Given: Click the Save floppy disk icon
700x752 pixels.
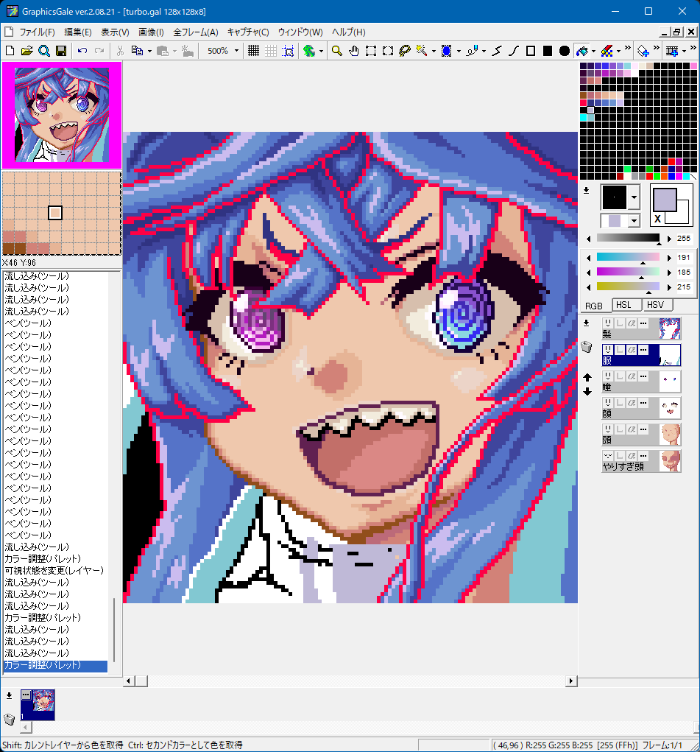Looking at the screenshot, I should 62,51.
